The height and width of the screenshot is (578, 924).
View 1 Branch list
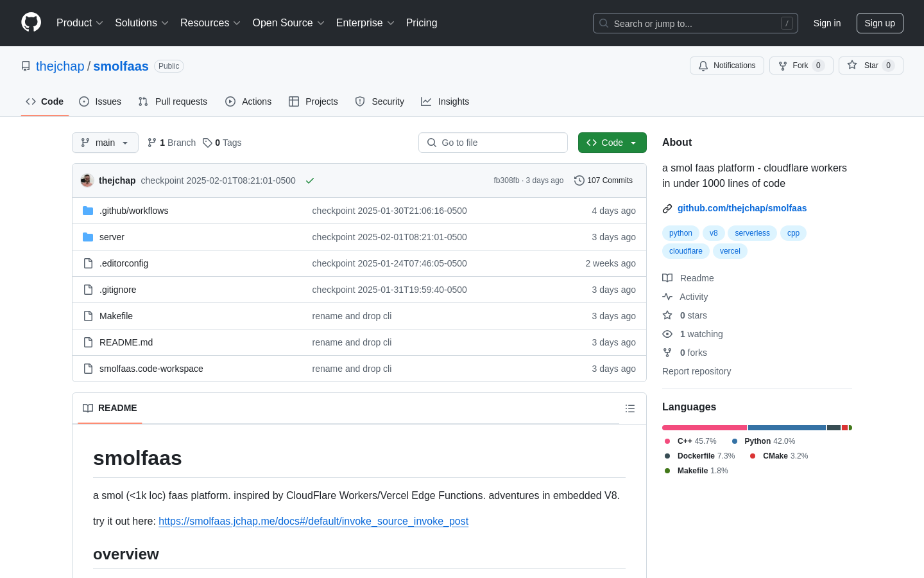pyautogui.click(x=172, y=143)
